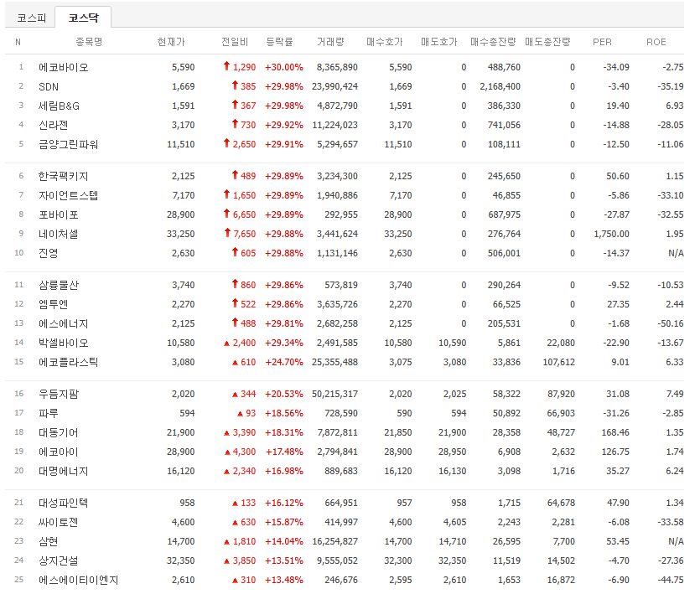
Task: View the 우듬지팜 stock details
Action: point(59,394)
